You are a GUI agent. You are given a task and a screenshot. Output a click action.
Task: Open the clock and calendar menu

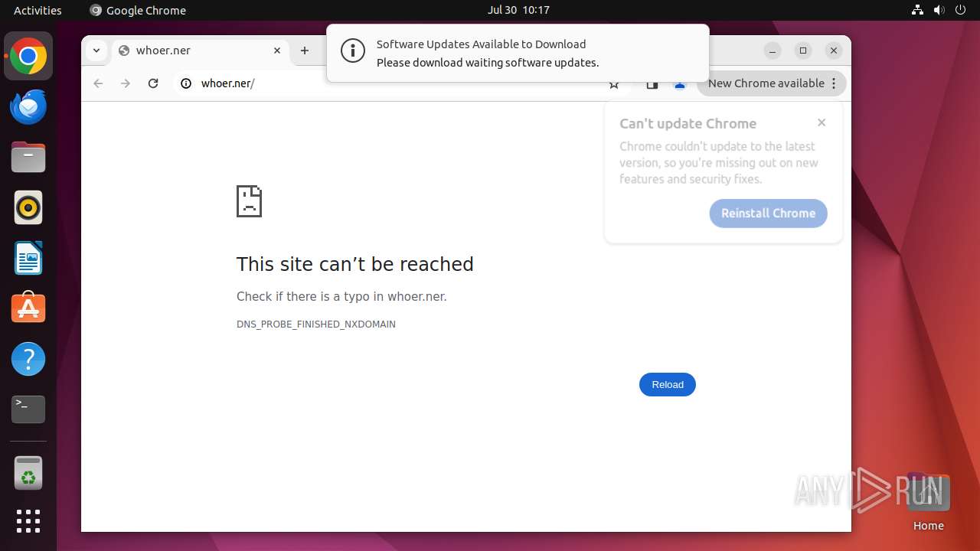click(x=518, y=10)
